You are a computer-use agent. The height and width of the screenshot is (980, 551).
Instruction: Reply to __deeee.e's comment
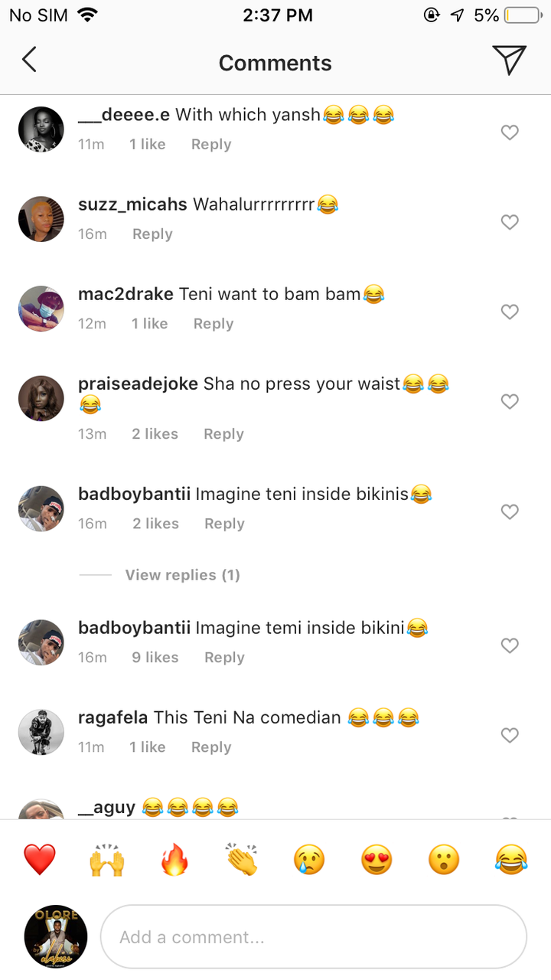point(211,145)
